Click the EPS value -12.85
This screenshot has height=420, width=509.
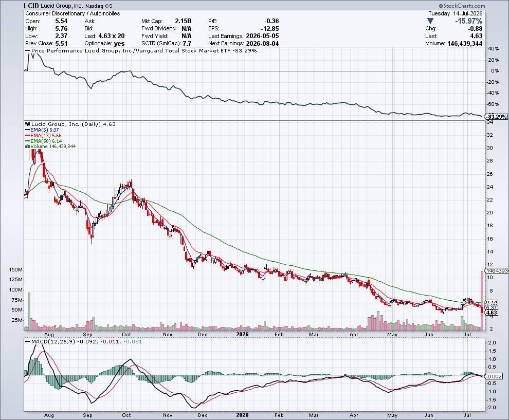point(270,29)
